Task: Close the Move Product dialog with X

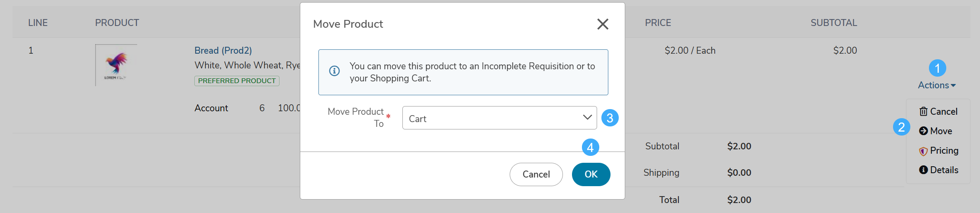Action: 603,24
